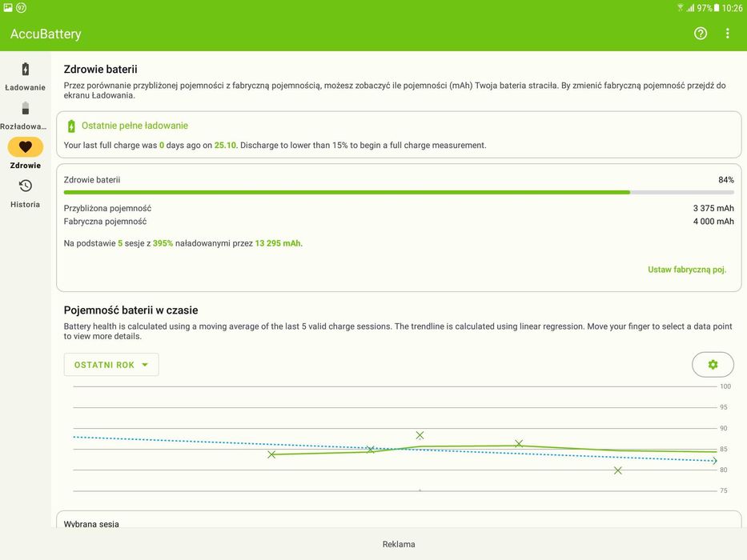This screenshot has height=560, width=747.
Task: Switch to the Ładowanie tab
Action: (26, 76)
